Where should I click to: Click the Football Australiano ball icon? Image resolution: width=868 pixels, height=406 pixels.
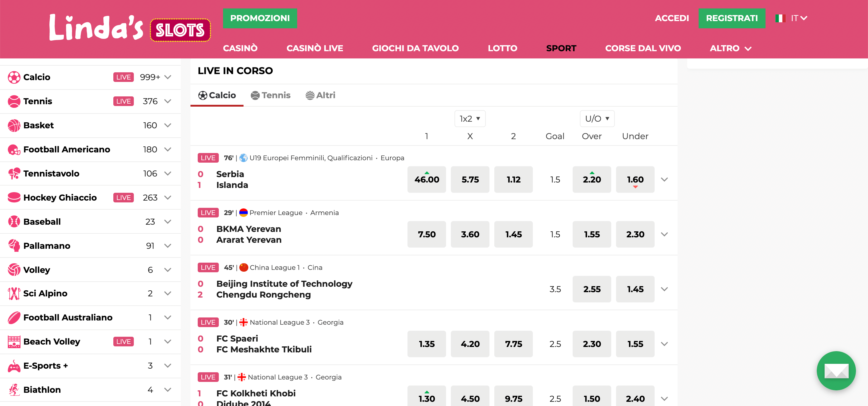click(14, 318)
